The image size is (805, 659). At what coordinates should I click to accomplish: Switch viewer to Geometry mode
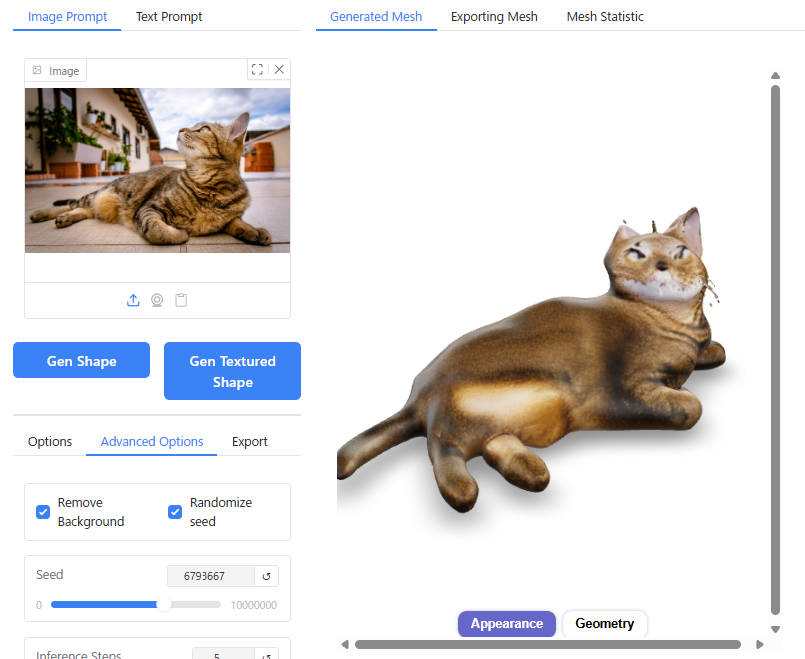604,624
